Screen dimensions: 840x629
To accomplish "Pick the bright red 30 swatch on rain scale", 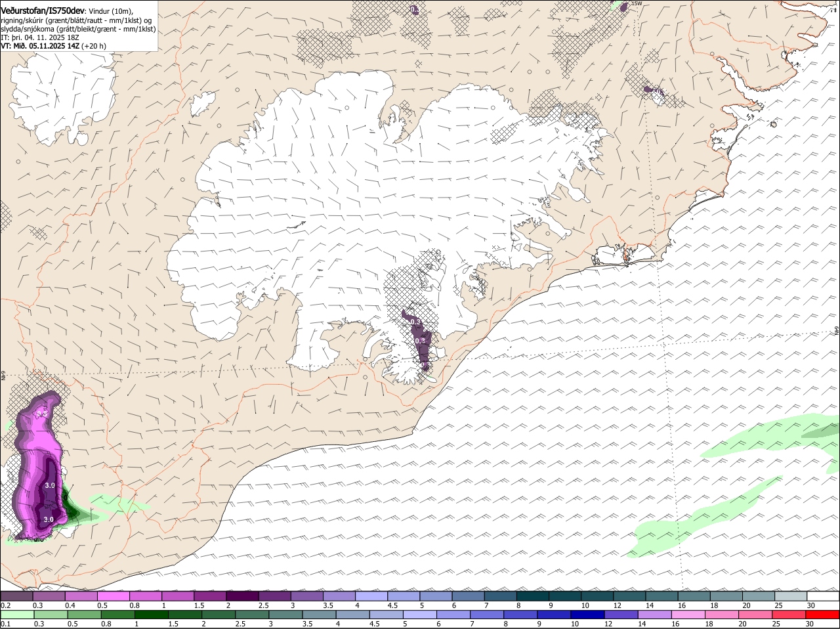I will point(822,615).
